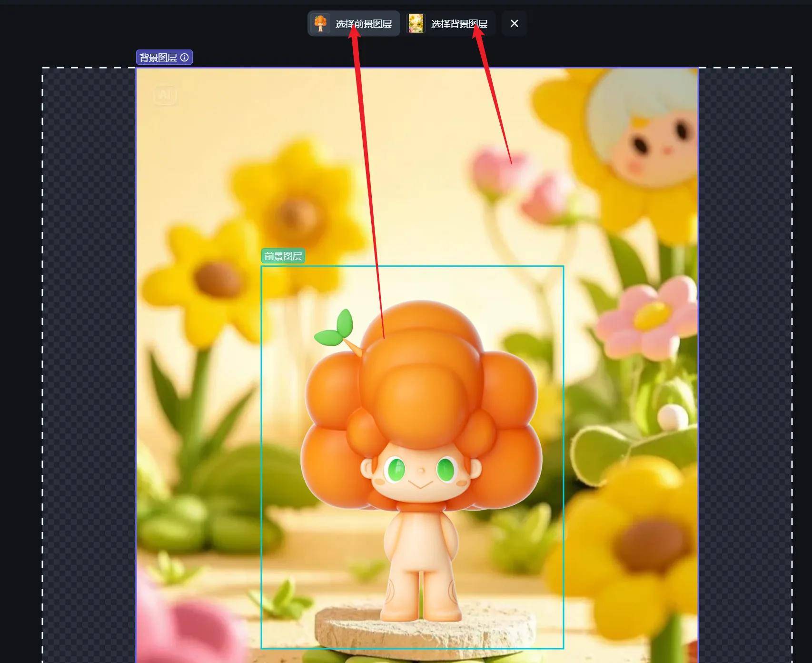This screenshot has height=663, width=812.
Task: Click the green sprout on the figure's hair
Action: coord(337,331)
